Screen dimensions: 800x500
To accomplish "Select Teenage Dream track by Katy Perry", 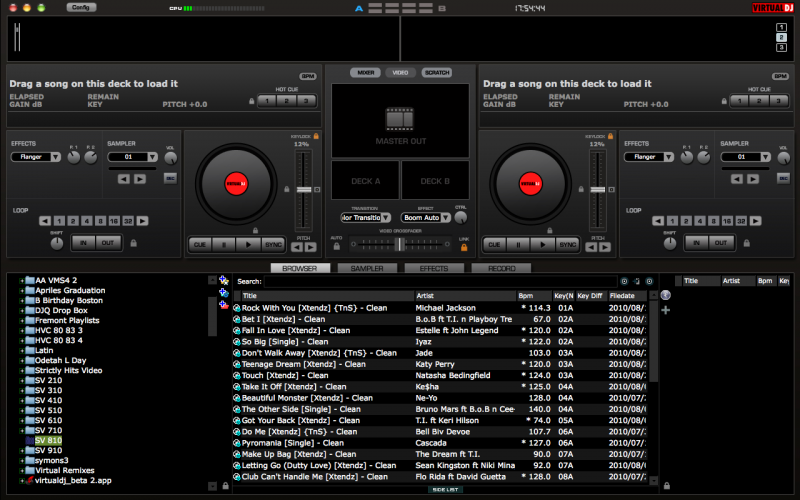I will tap(440, 364).
